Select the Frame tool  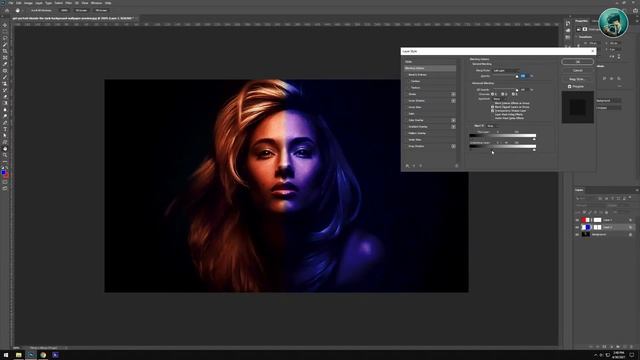[5, 57]
